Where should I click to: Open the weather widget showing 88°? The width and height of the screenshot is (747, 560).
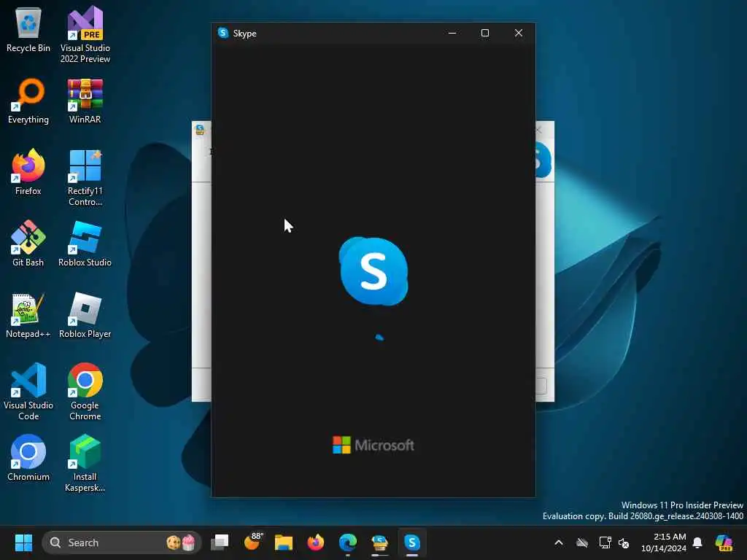pyautogui.click(x=252, y=542)
